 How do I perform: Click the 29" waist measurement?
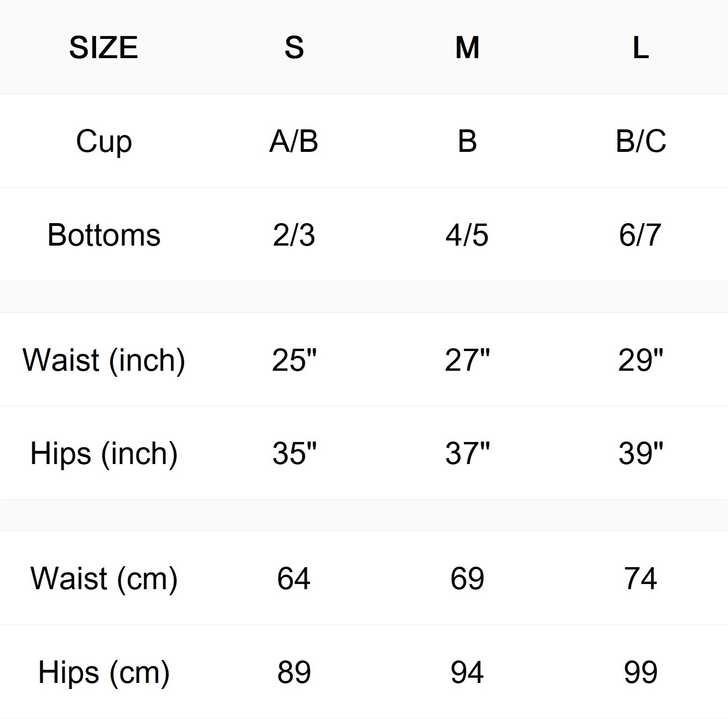640,360
